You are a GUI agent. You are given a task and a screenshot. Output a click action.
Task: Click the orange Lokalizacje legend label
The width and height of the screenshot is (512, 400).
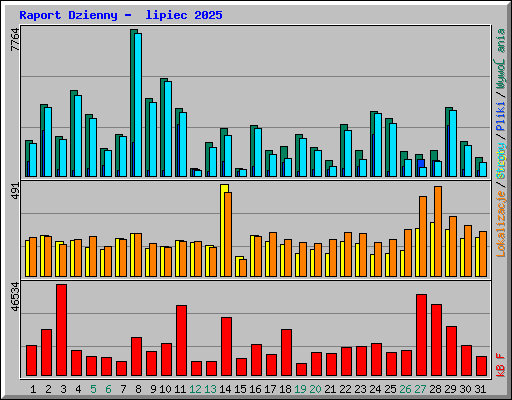pyautogui.click(x=501, y=224)
